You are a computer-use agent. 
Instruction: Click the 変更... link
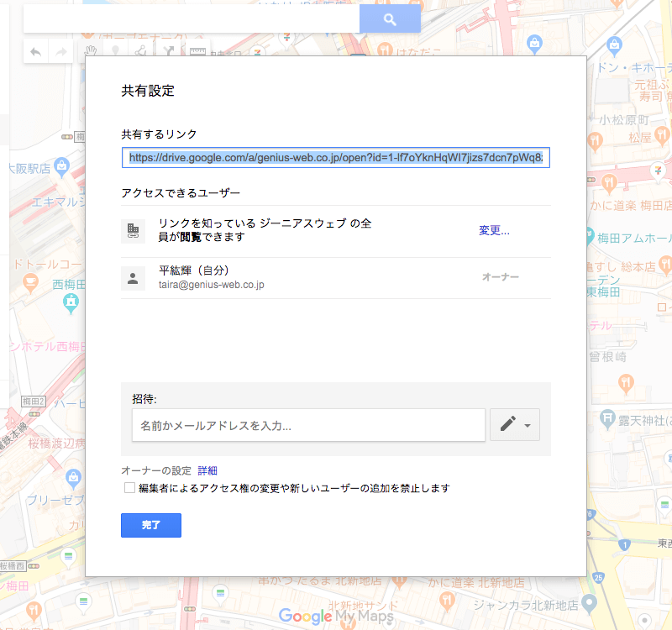pos(494,230)
